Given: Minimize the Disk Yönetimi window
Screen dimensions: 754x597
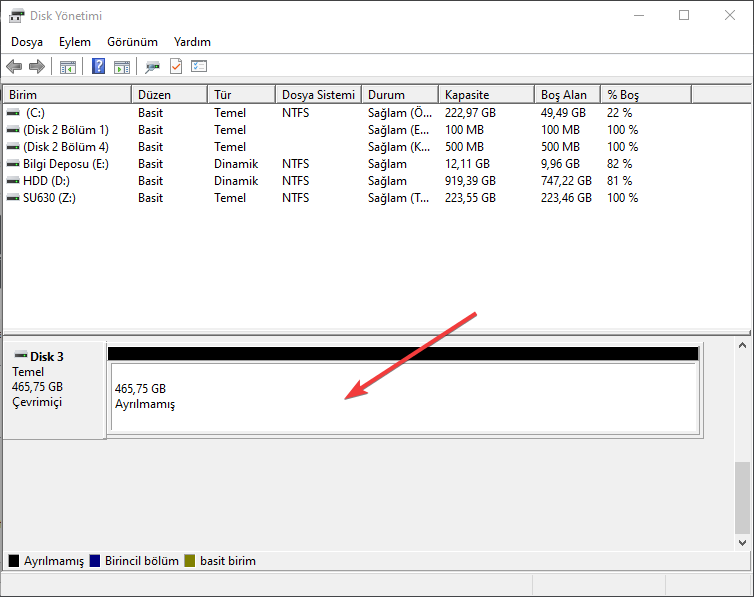Looking at the screenshot, I should (639, 15).
